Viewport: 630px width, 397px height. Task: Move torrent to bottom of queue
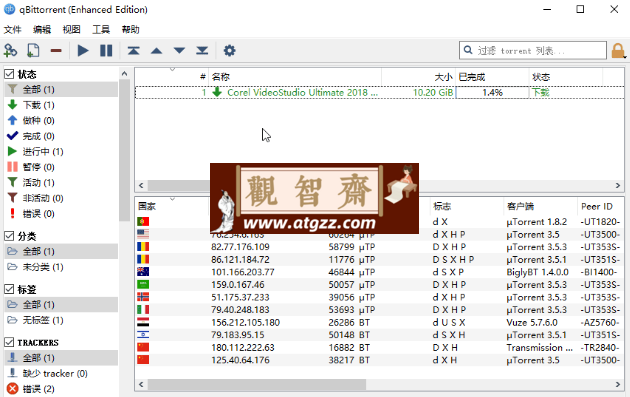click(202, 51)
